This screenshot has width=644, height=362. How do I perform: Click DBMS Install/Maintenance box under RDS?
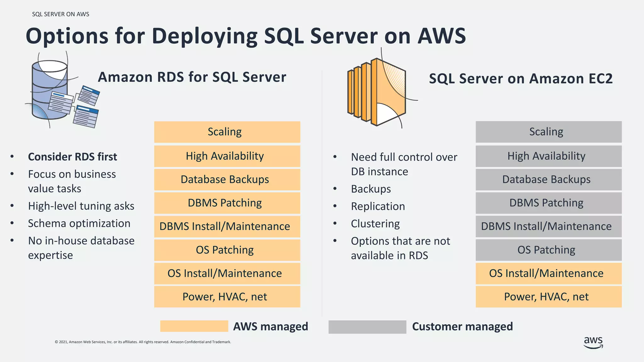point(227,227)
